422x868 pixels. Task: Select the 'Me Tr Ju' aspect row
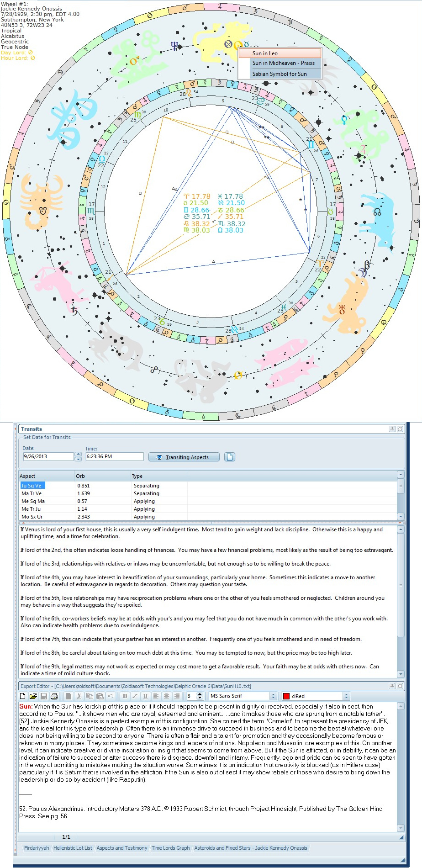point(208,509)
